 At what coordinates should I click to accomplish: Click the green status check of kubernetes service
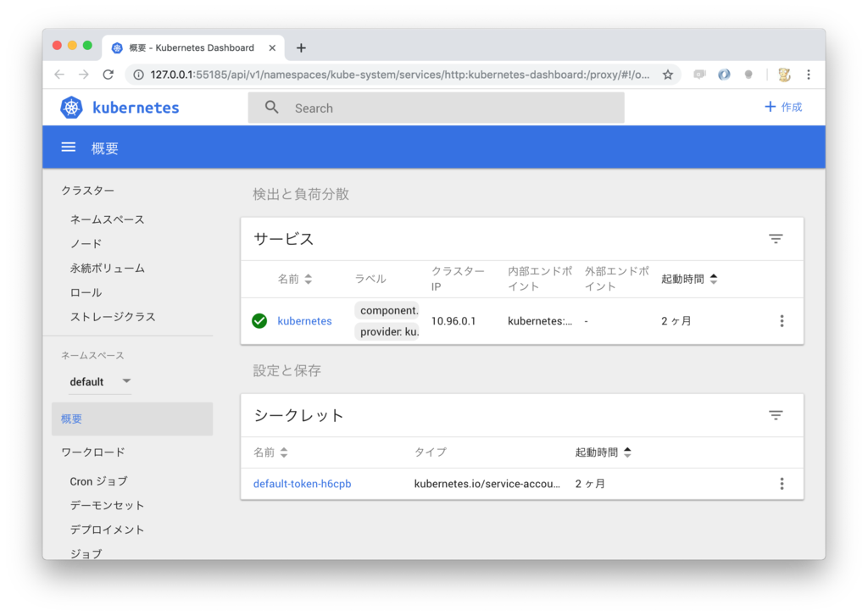tap(259, 321)
